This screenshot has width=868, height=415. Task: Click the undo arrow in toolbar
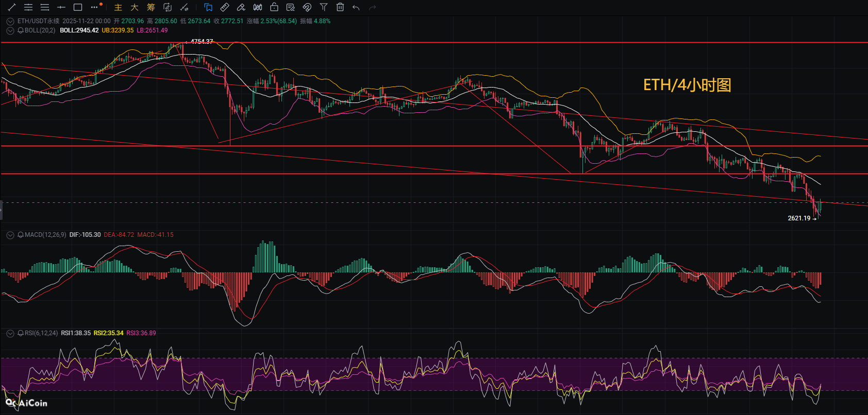[x=356, y=7]
